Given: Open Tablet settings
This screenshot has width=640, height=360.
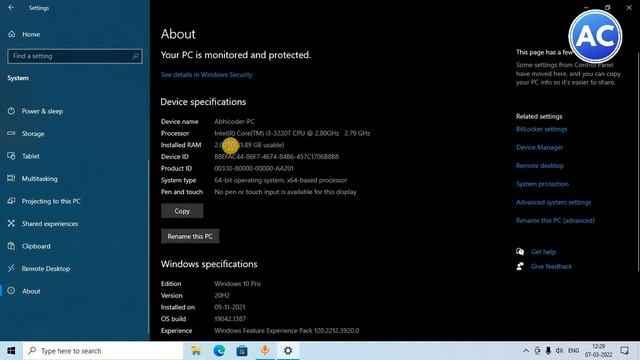Looking at the screenshot, I should pos(31,156).
